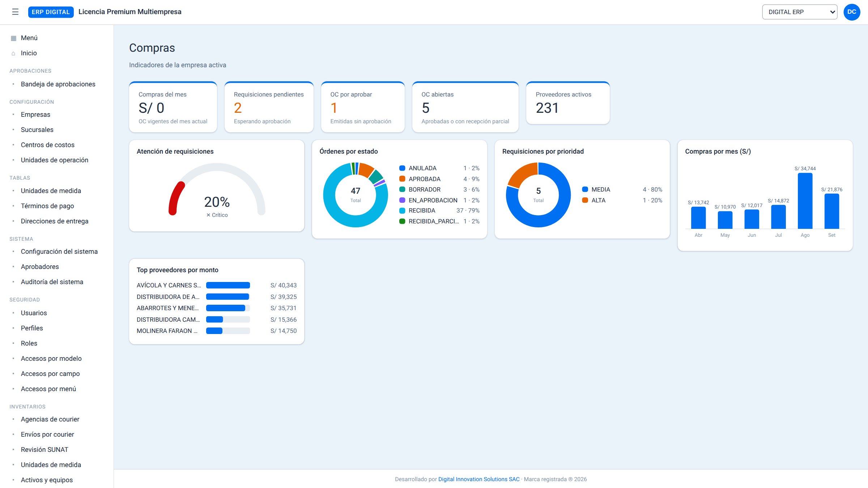Click the May bar in Compras por mes

coord(725,220)
